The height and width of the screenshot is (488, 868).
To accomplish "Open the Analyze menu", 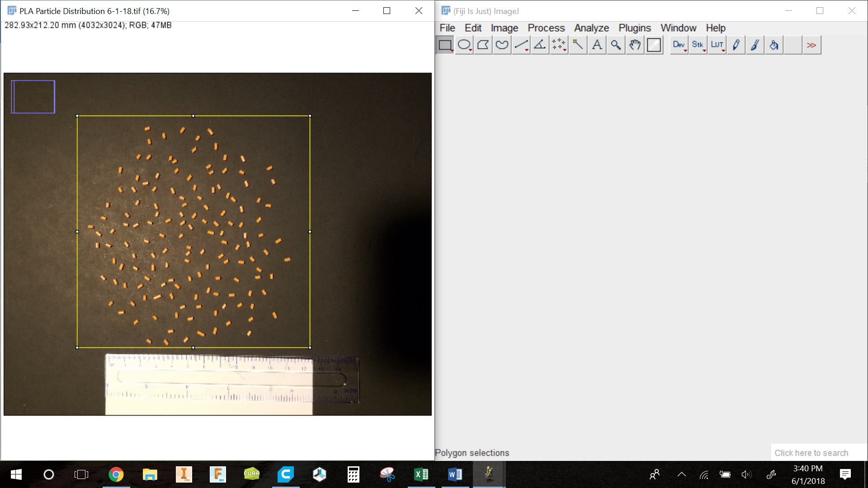I will point(591,28).
